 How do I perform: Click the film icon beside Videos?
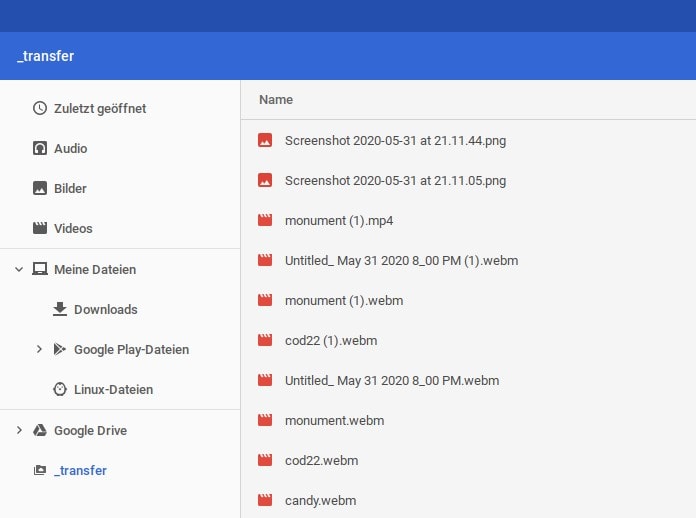point(40,228)
